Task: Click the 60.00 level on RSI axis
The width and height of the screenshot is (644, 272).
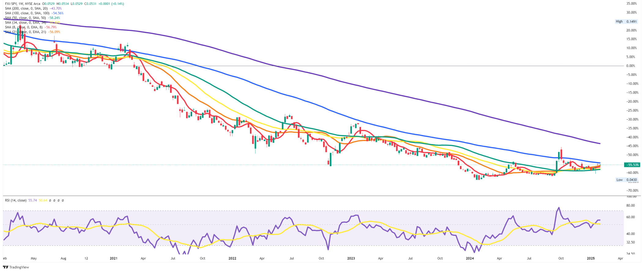Action: click(x=631, y=217)
